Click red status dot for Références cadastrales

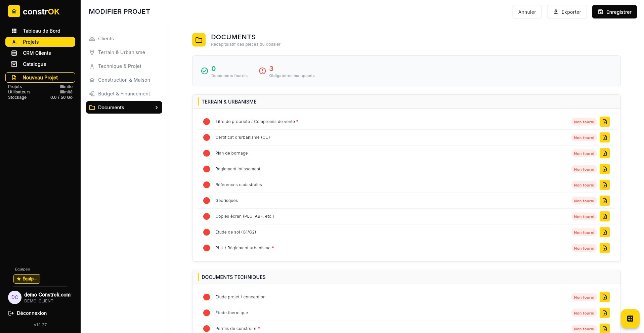207,185
